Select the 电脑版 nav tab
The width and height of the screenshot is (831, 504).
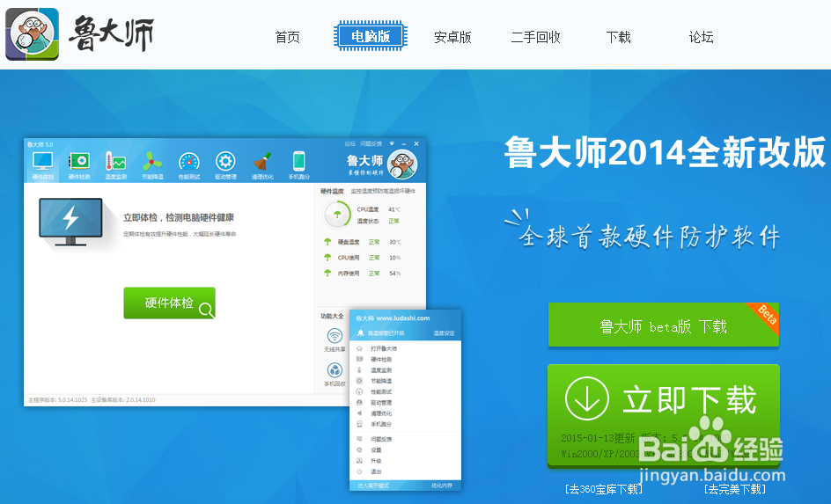click(371, 36)
